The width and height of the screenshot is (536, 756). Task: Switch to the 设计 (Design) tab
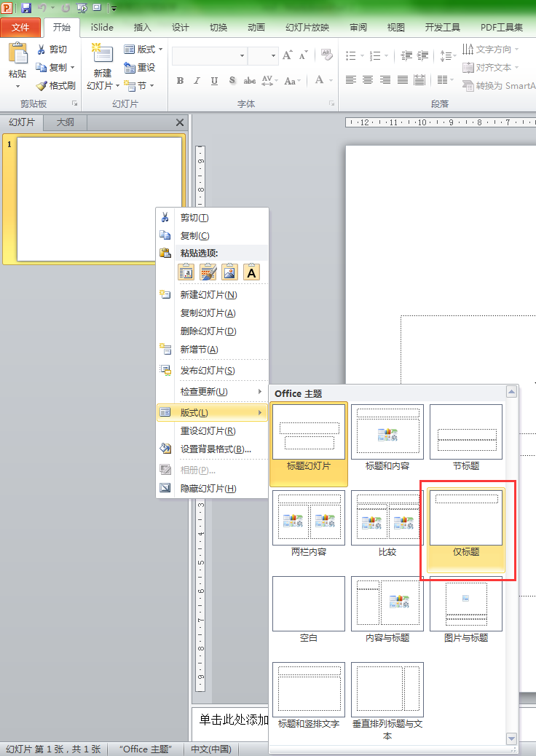181,28
